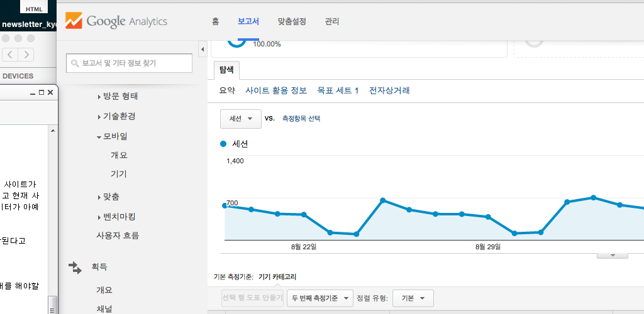This screenshot has height=314, width=644.
Task: Click the chart data point near 8월 22일
Action: coord(304,215)
